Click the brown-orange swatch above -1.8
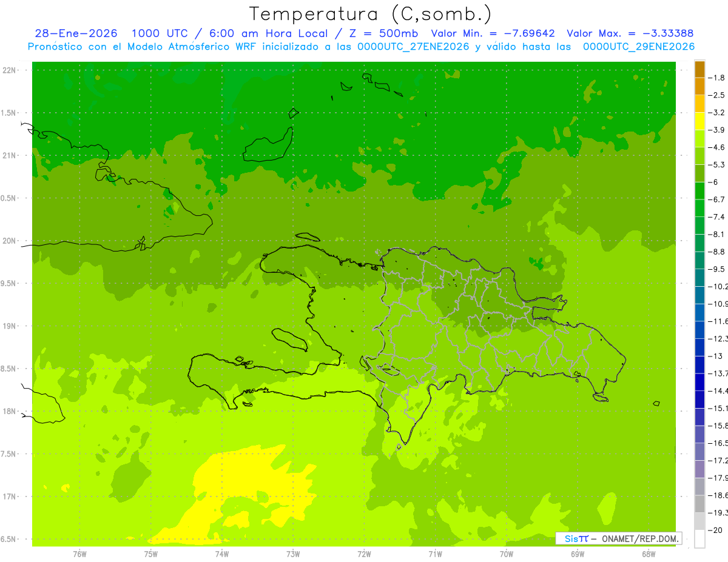This screenshot has height=562, width=728. [699, 69]
